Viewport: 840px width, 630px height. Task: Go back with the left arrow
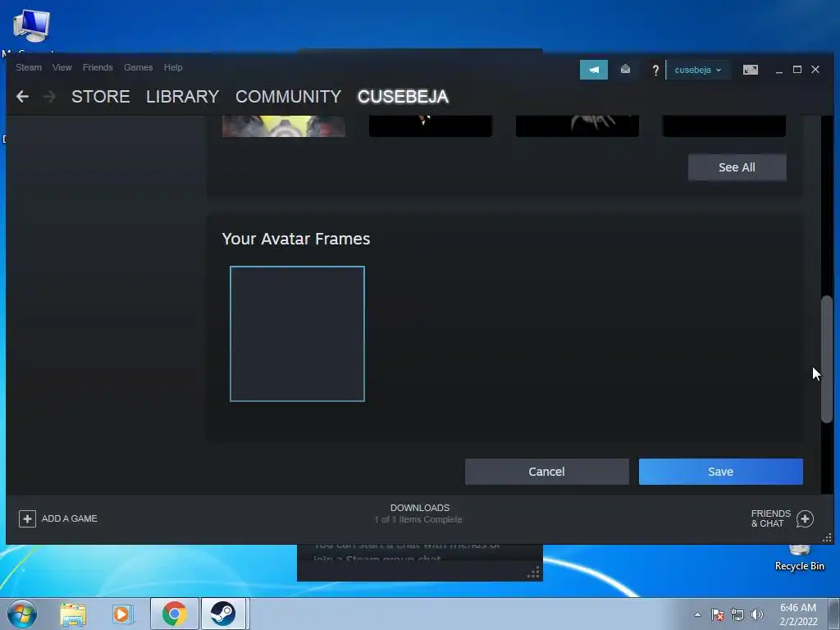coord(22,97)
